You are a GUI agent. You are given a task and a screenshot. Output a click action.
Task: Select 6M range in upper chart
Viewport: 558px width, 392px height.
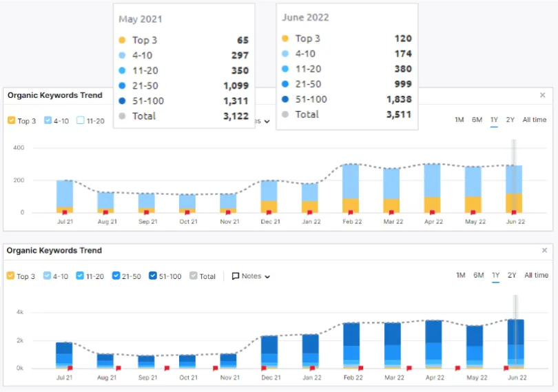477,120
